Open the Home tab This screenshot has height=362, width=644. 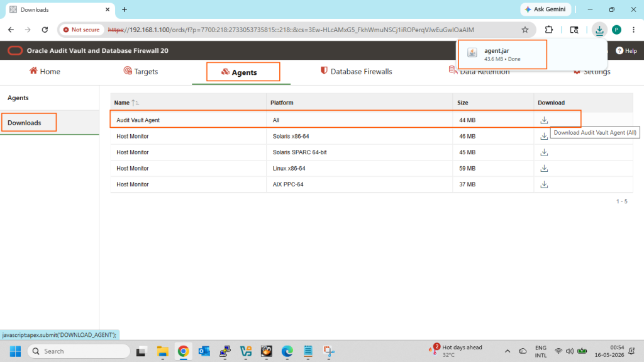45,72
